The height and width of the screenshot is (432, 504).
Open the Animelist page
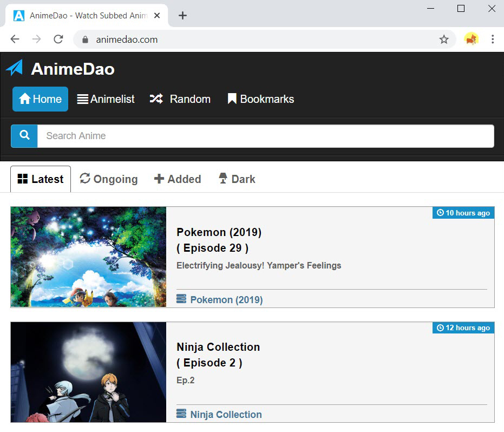[106, 99]
